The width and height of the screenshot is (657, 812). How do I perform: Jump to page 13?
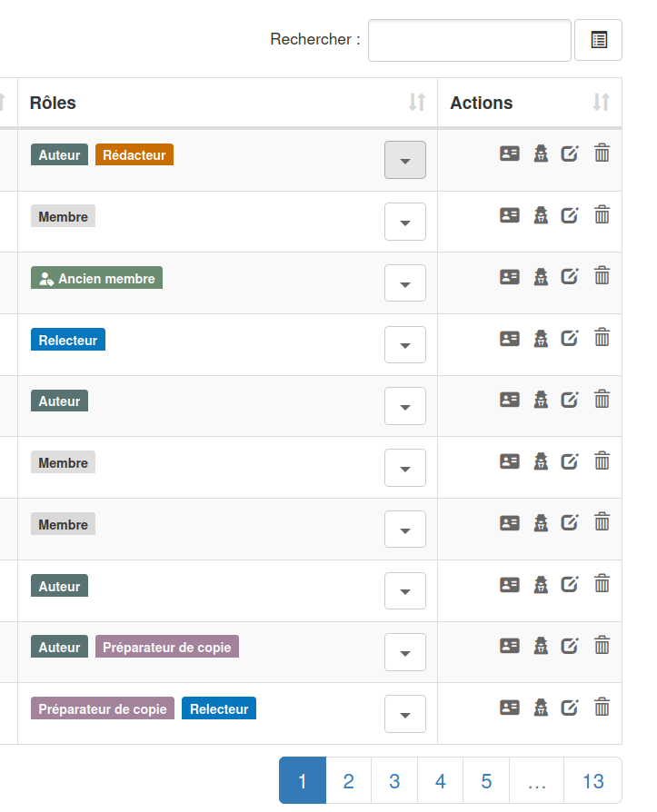point(593,780)
